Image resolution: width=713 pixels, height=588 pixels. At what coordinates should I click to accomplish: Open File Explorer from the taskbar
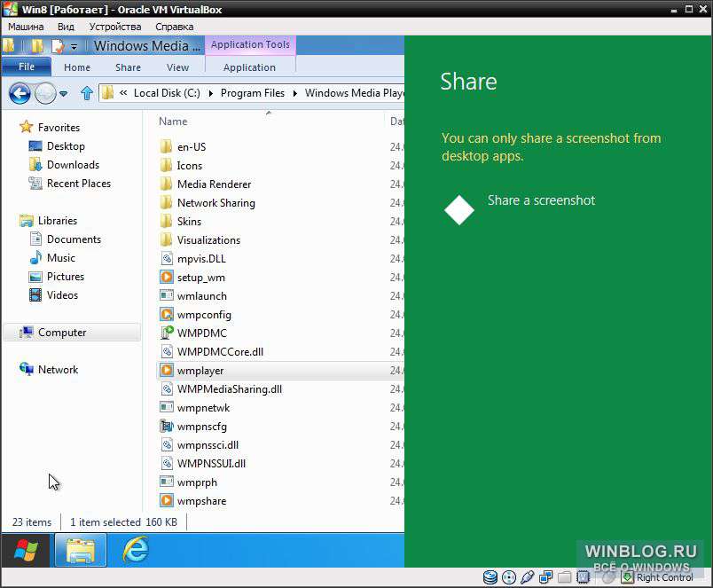tap(81, 550)
